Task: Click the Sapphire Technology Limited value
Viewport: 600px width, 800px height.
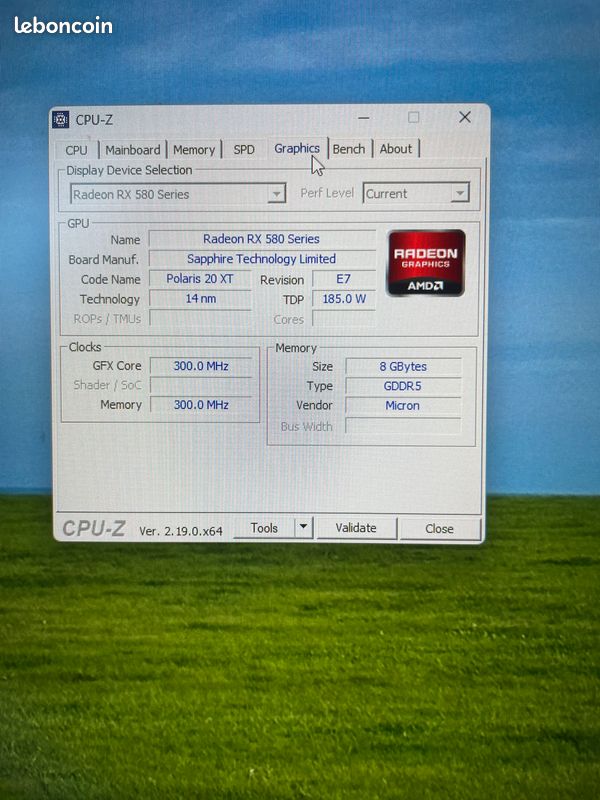Action: pos(262,259)
